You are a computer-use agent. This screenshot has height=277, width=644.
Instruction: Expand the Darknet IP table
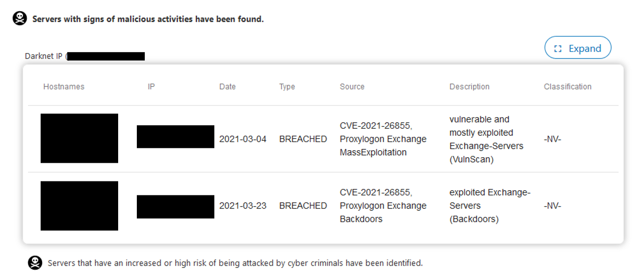[x=578, y=48]
